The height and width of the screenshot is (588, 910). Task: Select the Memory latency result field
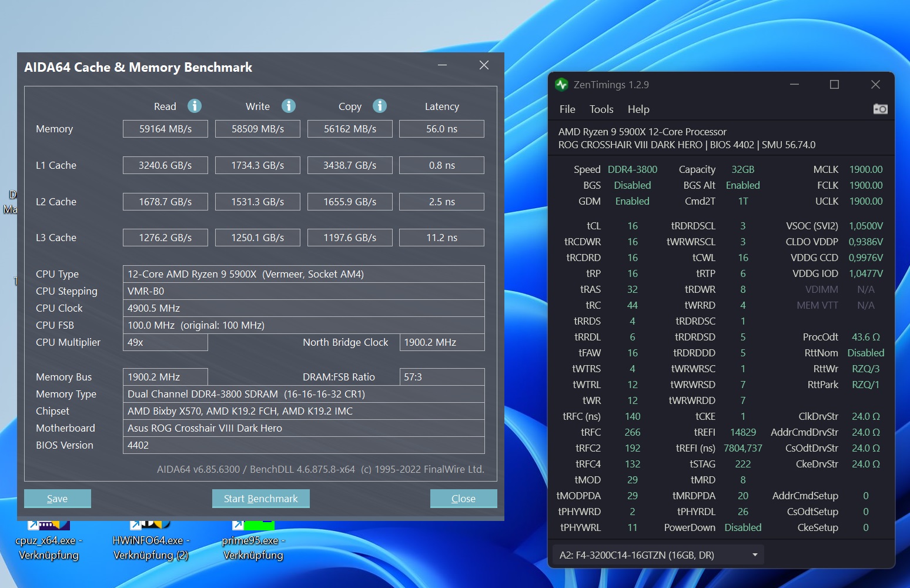(441, 128)
